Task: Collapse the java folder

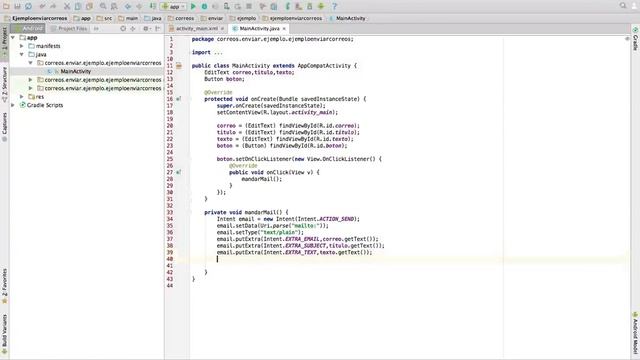Action: [22, 54]
